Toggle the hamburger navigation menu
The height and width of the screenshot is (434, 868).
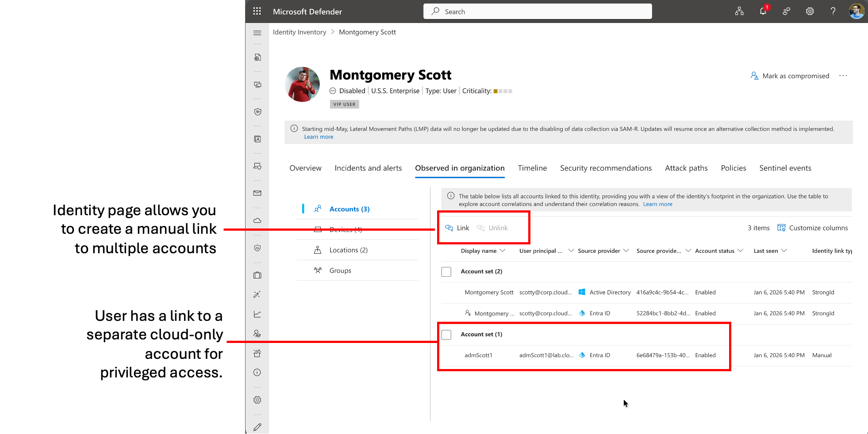(x=257, y=33)
